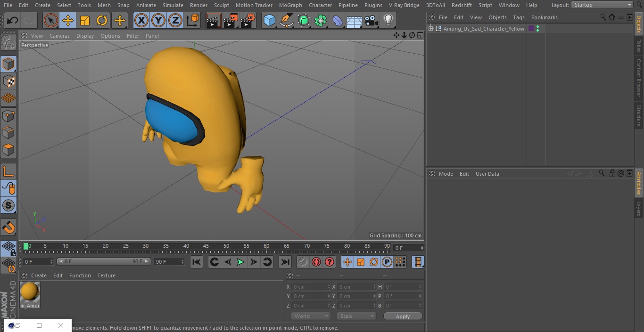Open the World coordinate dropdown
The image size is (644, 332).
click(311, 316)
